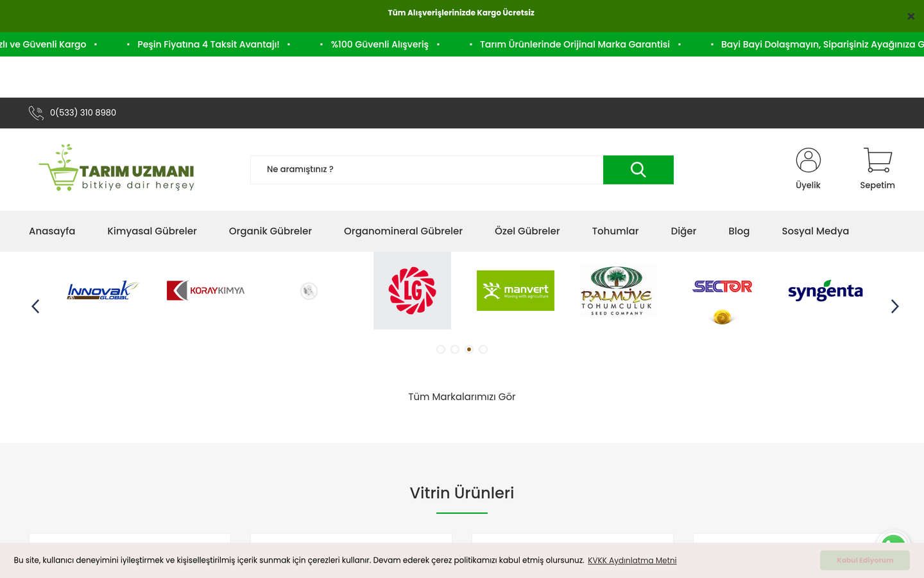Accept cookies with Kabul Ediyorum button
The height and width of the screenshot is (578, 924).
[x=864, y=560]
